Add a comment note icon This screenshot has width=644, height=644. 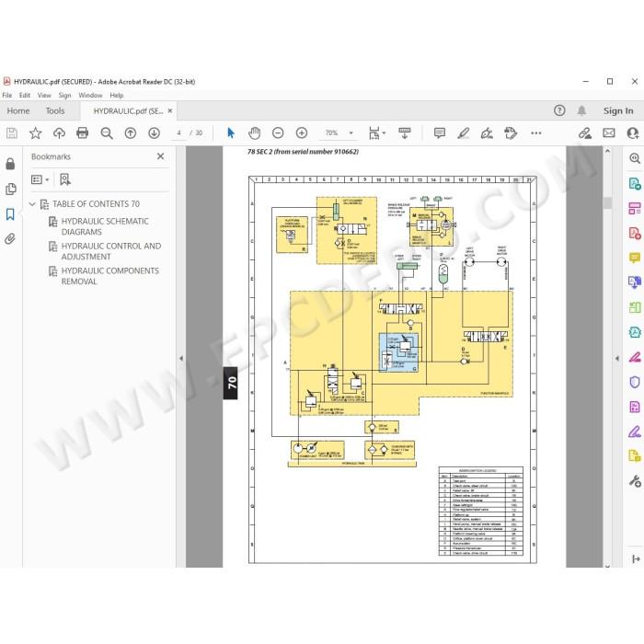[440, 133]
